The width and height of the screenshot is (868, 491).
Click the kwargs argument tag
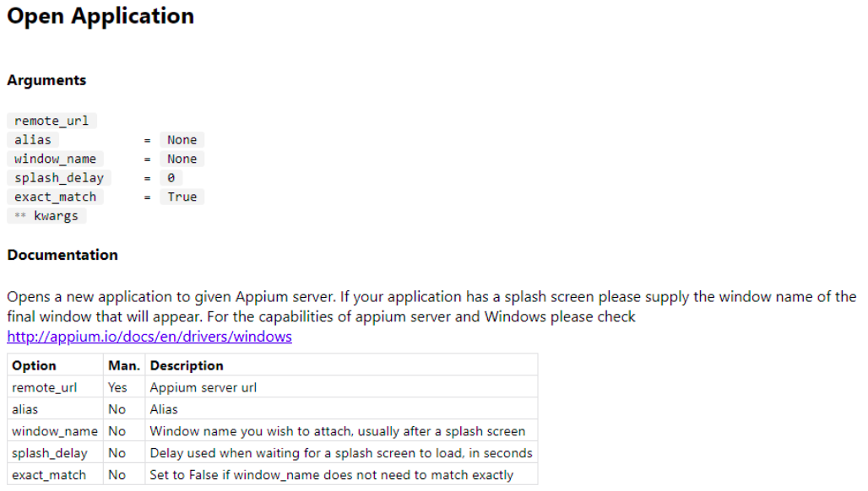(46, 216)
